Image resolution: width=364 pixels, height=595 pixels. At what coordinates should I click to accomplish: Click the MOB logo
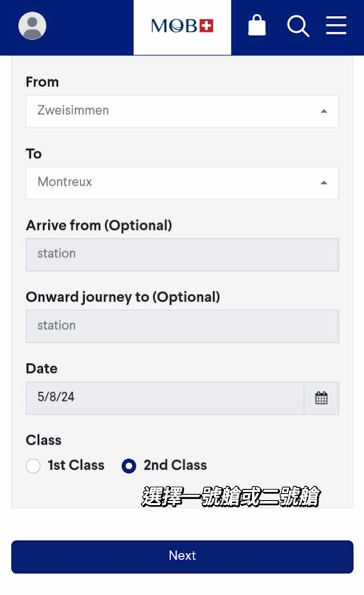[x=182, y=26]
